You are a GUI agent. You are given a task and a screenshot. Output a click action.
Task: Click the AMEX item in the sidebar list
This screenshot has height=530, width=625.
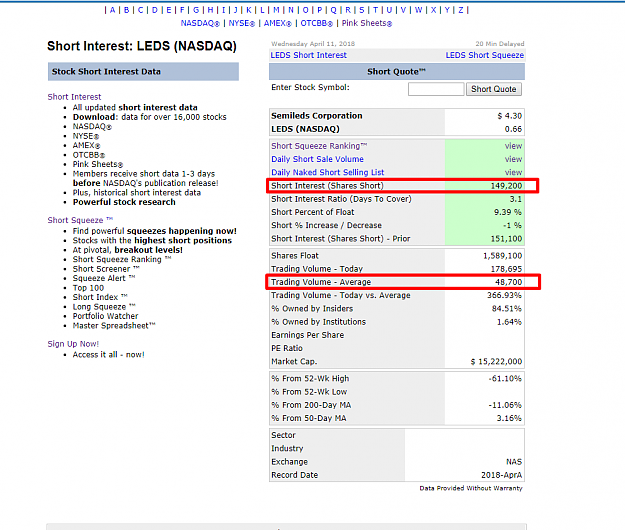86,145
